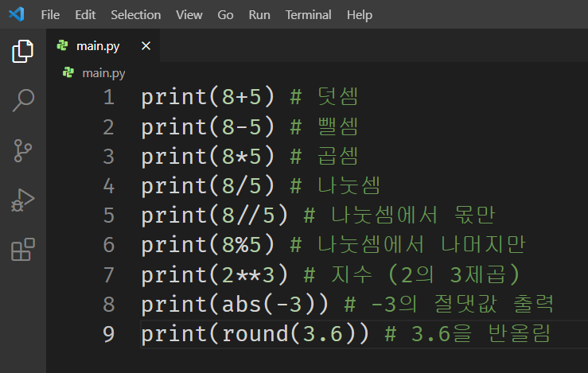Place cursor in print(8-5) code
Image resolution: width=588 pixels, height=373 pixels.
tap(208, 127)
